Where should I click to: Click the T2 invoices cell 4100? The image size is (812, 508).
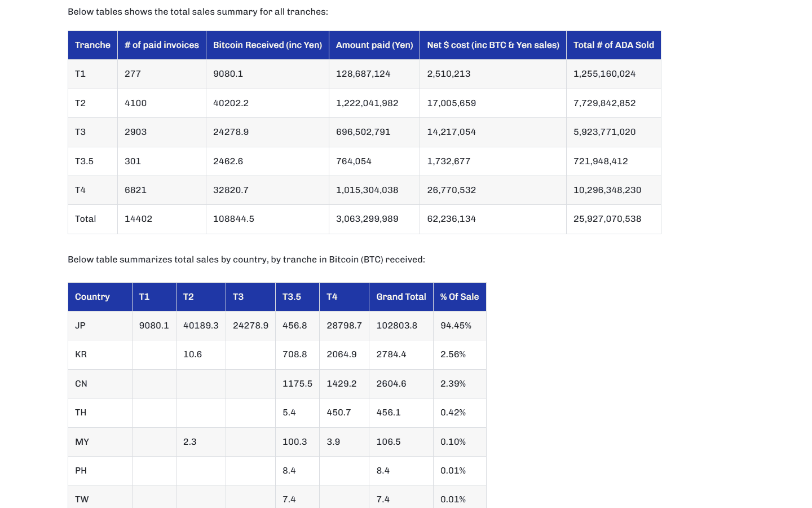tap(135, 103)
